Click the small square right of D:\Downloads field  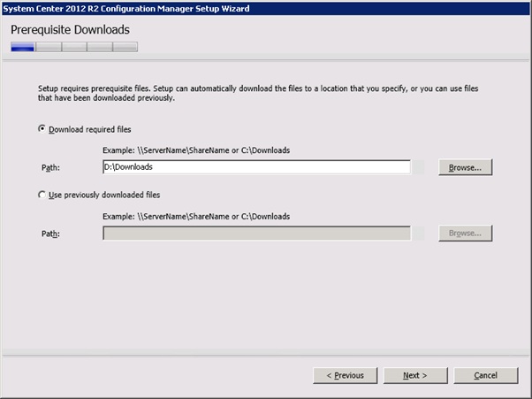coord(420,167)
